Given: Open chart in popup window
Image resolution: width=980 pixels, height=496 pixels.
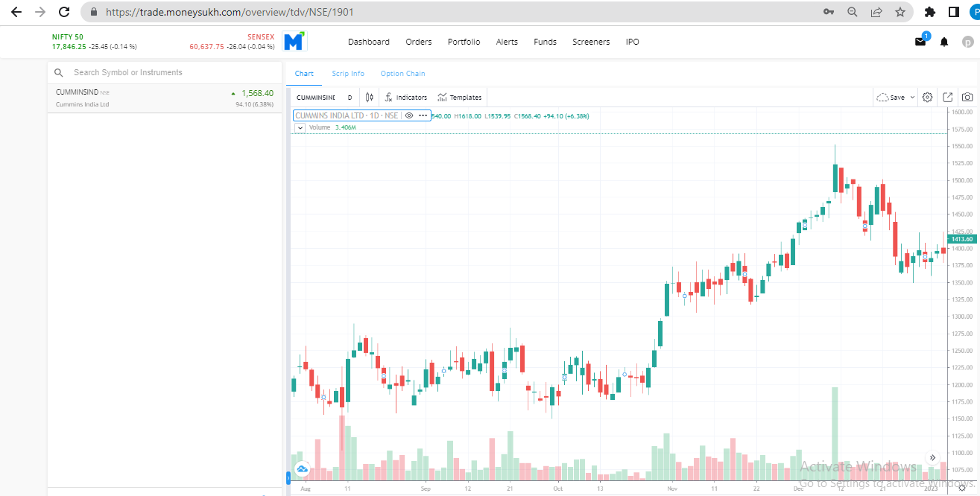Looking at the screenshot, I should (x=948, y=98).
